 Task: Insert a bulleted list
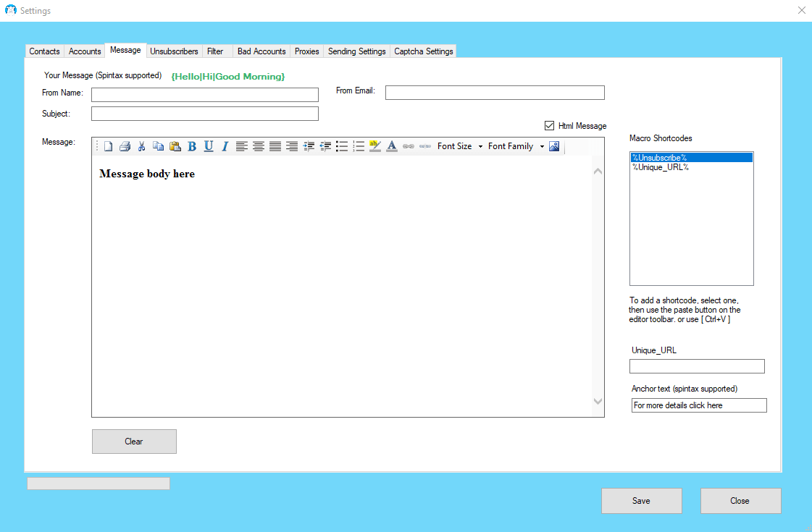[x=342, y=146]
